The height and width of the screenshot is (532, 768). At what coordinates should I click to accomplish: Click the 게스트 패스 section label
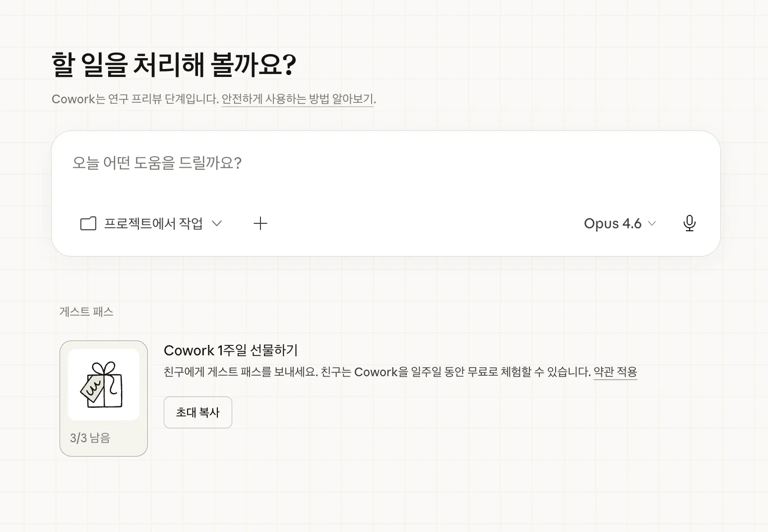pyautogui.click(x=86, y=312)
